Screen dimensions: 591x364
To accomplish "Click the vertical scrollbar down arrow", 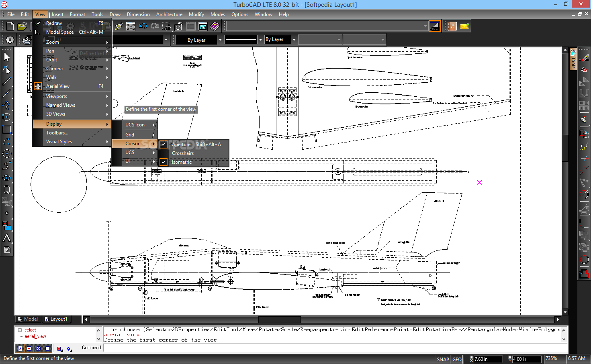I will [x=565, y=312].
